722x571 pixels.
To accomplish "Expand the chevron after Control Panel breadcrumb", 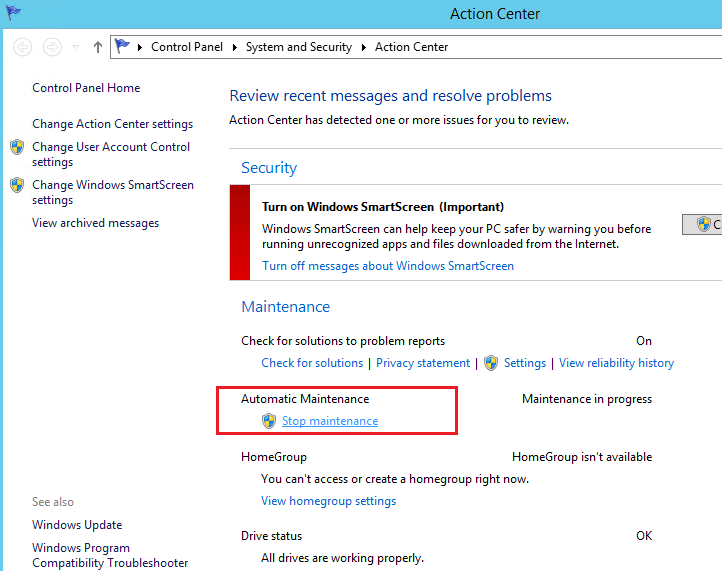I will point(235,47).
